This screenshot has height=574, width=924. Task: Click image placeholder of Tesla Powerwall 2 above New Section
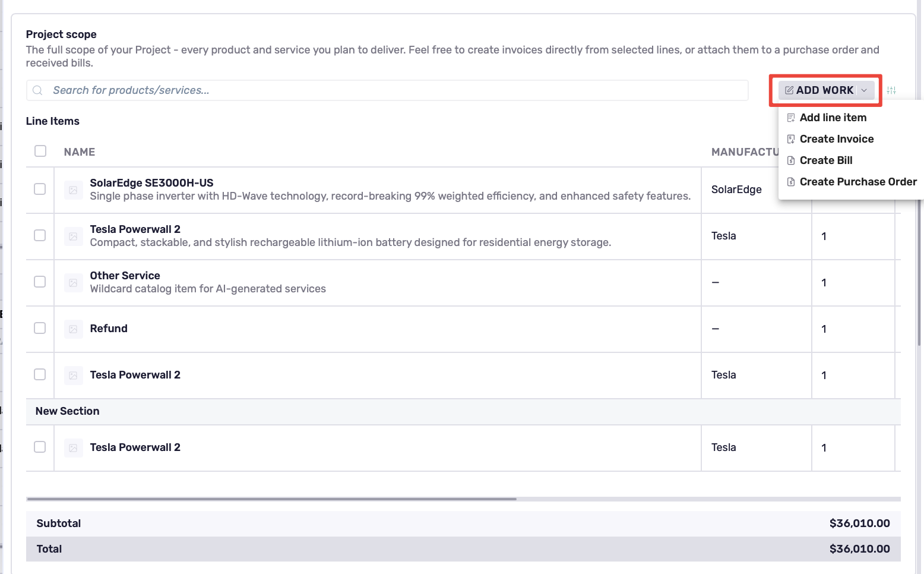pyautogui.click(x=73, y=376)
